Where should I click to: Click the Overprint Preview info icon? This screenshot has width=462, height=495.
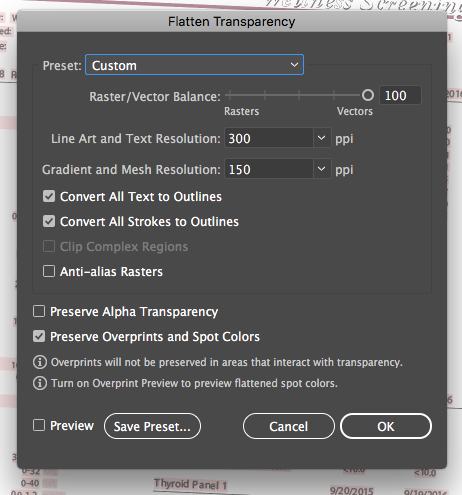[x=40, y=383]
